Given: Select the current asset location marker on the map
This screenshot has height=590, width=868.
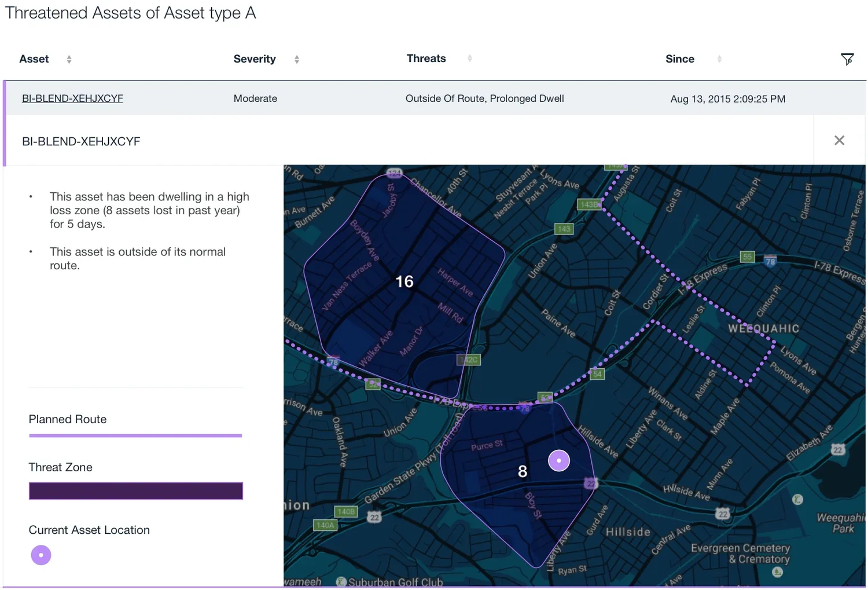Looking at the screenshot, I should point(558,460).
